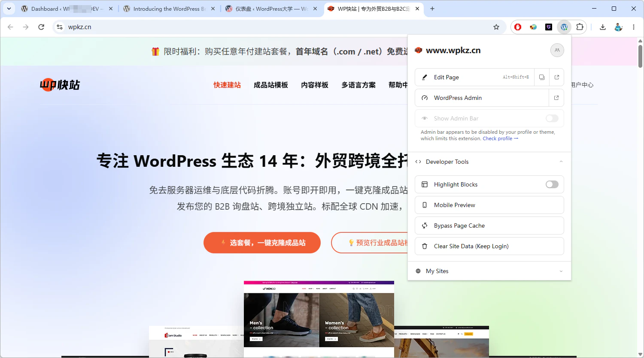Open Edit Page in new tab icon

coord(557,77)
